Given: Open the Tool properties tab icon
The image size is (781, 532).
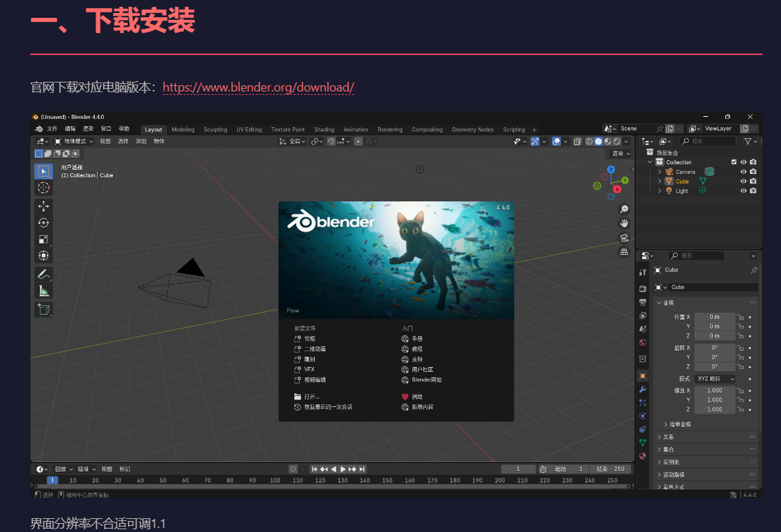Looking at the screenshot, I should (643, 272).
